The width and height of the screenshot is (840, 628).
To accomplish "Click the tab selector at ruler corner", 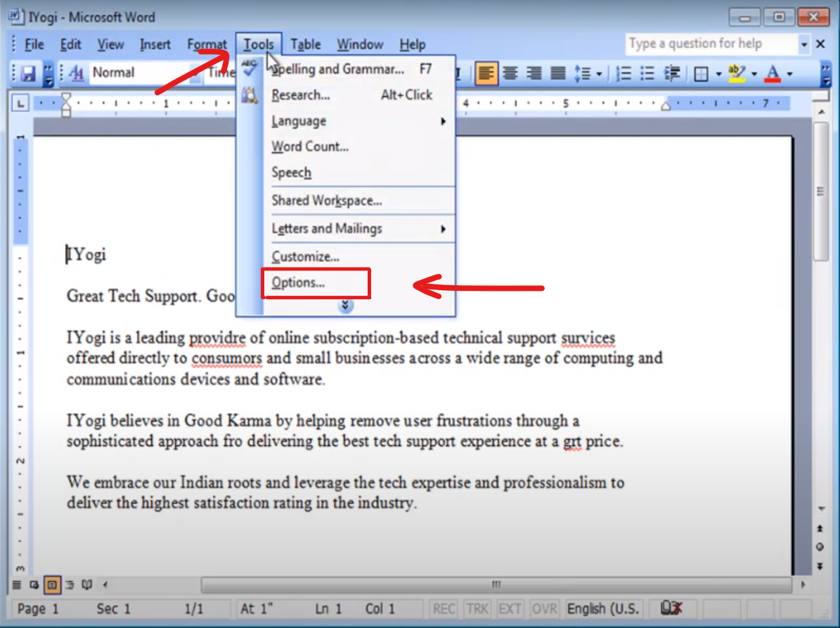I will pyautogui.click(x=20, y=103).
